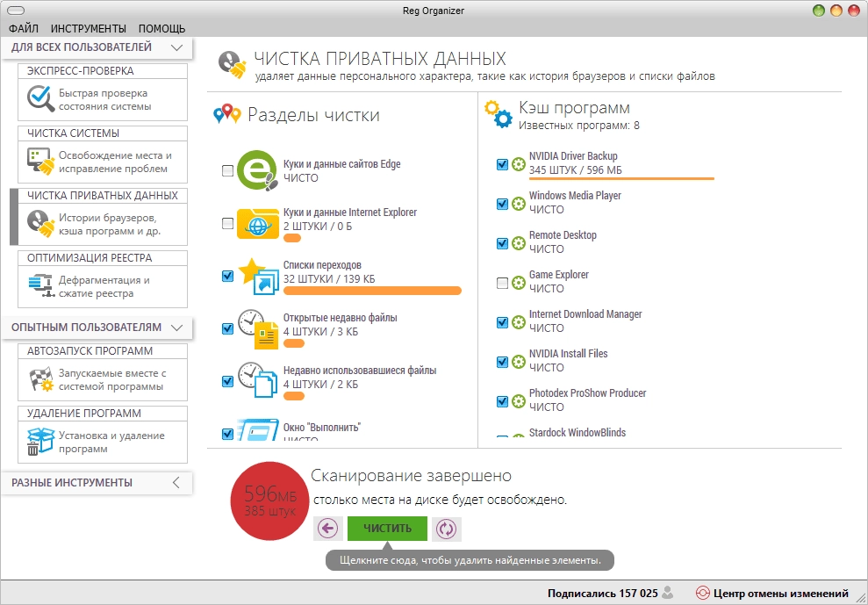Click the private data header icon
The width and height of the screenshot is (868, 605).
232,65
